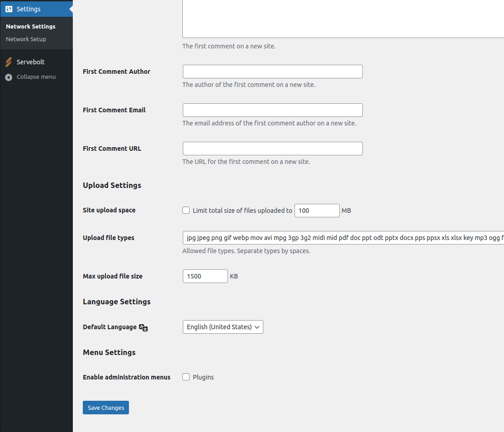Click the 'Site upload space' label

click(x=109, y=210)
